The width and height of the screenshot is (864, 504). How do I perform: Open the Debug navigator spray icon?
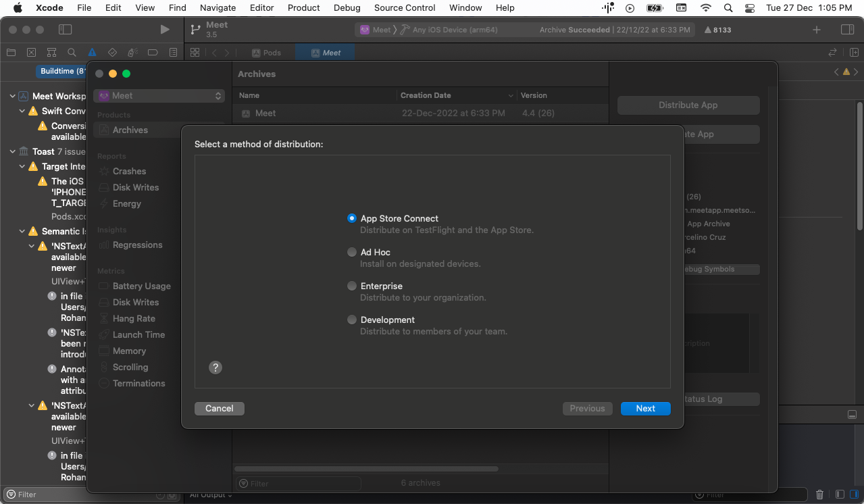pos(132,52)
